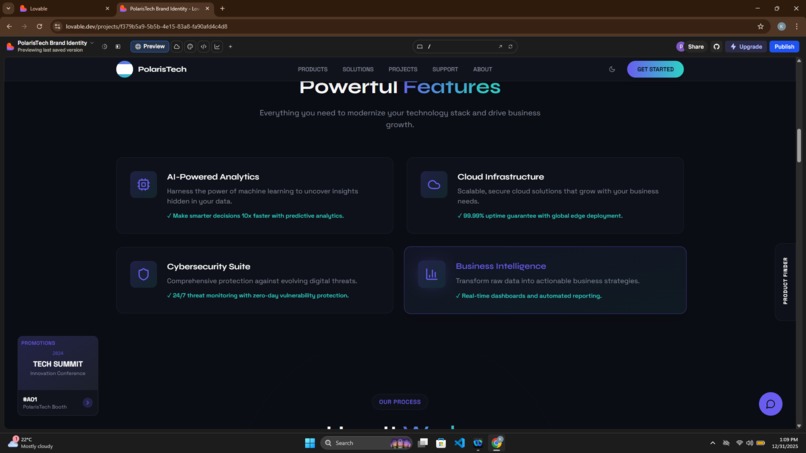806x453 pixels.
Task: Open the version history clock icon
Action: pyautogui.click(x=104, y=46)
